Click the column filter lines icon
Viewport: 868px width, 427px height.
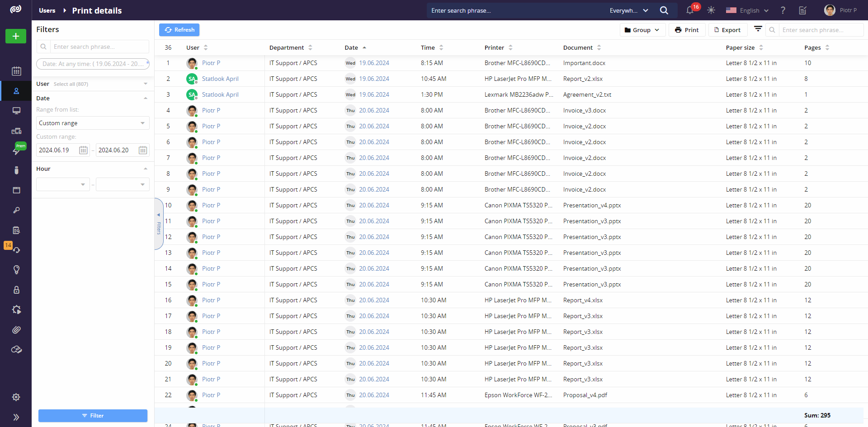pyautogui.click(x=758, y=29)
